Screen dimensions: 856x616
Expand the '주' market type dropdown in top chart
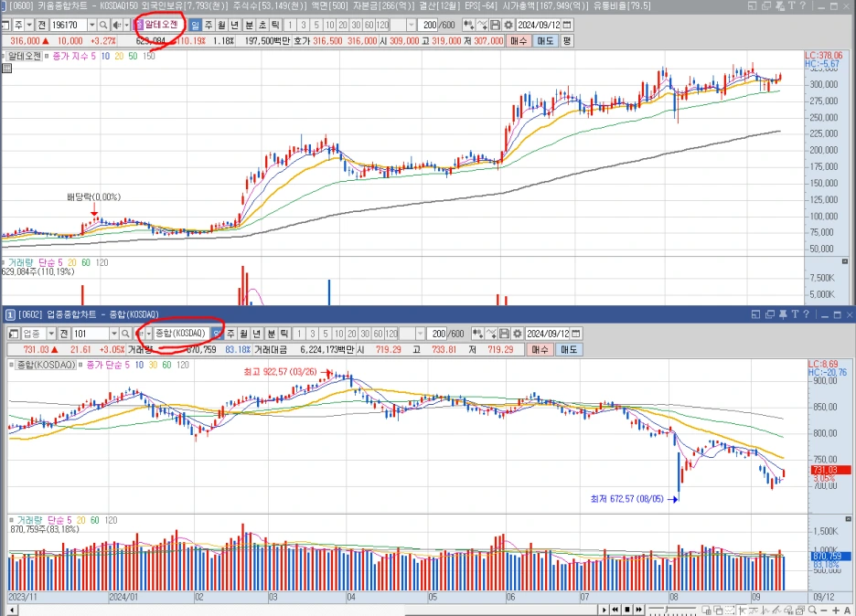tap(29, 25)
